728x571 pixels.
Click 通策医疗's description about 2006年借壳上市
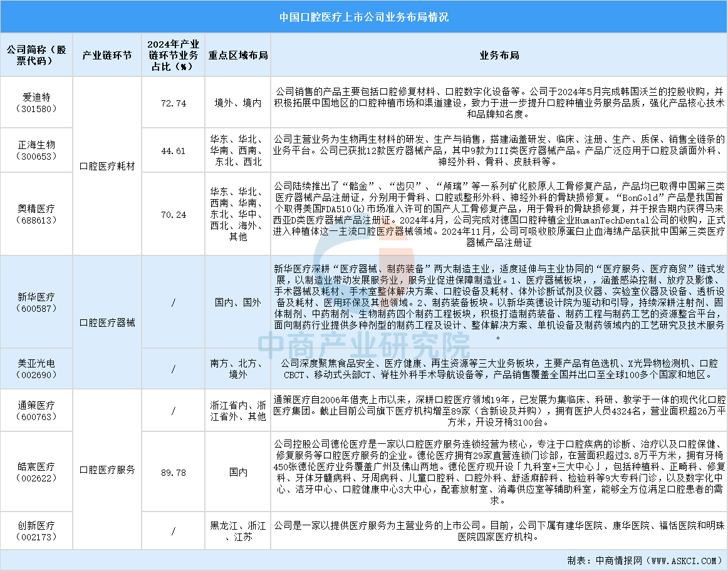[499, 411]
